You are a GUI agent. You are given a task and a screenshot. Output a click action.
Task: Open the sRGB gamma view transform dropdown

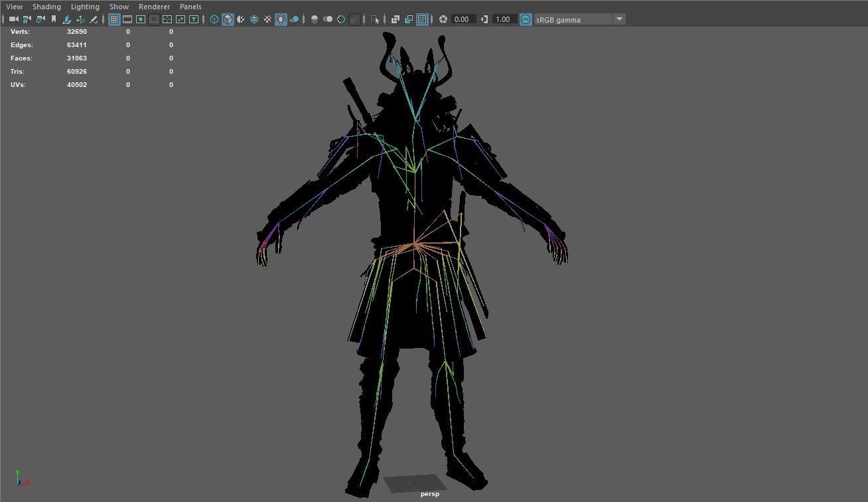618,19
